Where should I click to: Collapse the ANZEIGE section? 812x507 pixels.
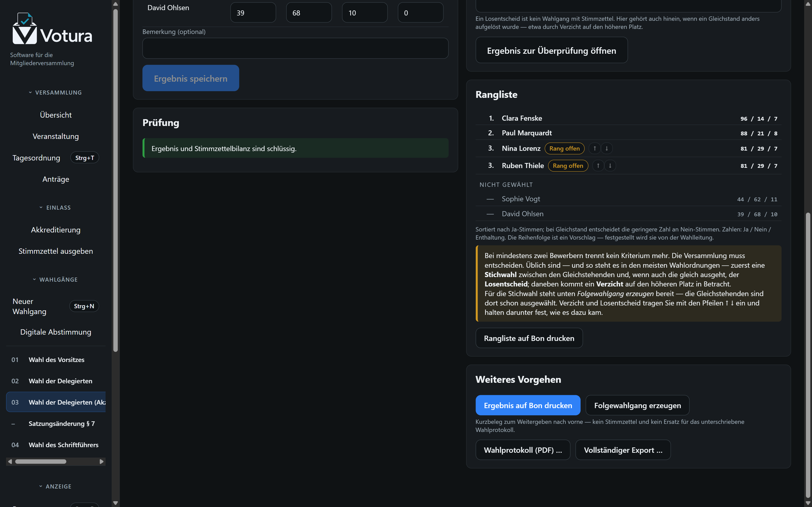coord(55,486)
